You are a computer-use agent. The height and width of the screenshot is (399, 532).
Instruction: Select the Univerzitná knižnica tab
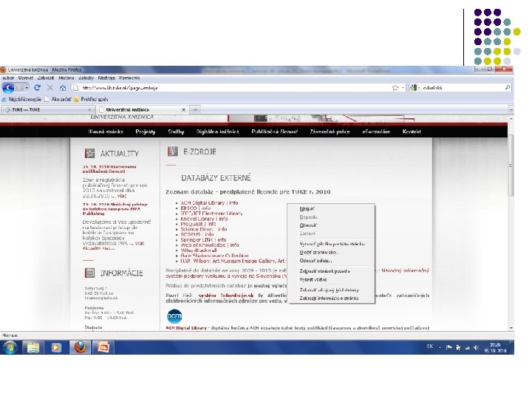[x=143, y=110]
